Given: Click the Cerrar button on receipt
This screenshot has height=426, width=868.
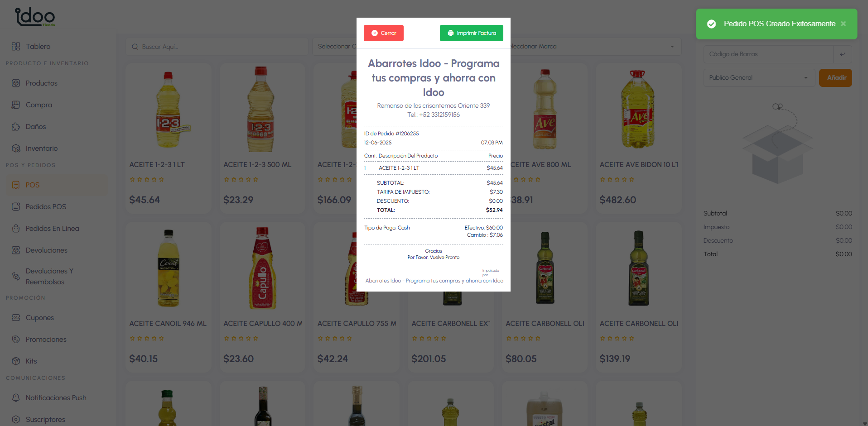Looking at the screenshot, I should point(383,33).
